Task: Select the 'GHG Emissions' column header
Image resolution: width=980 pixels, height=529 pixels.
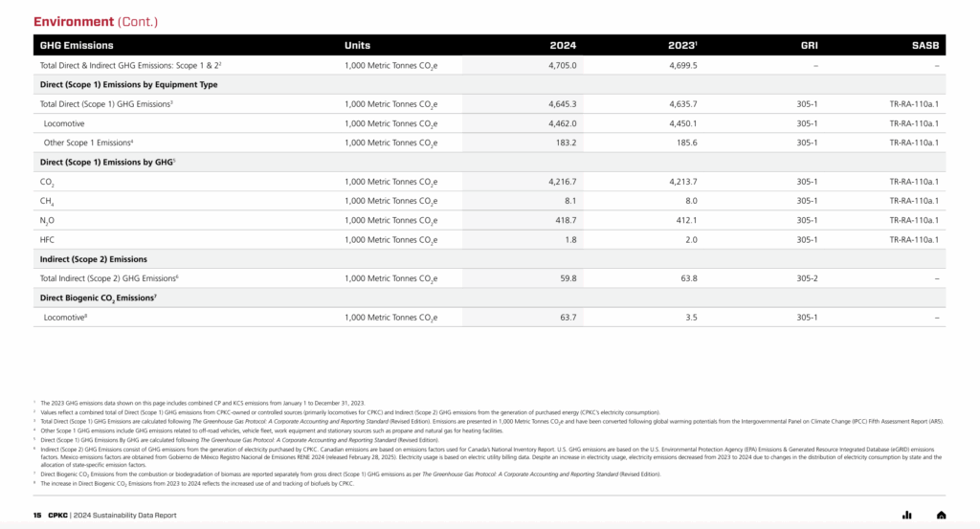Action: coord(77,45)
